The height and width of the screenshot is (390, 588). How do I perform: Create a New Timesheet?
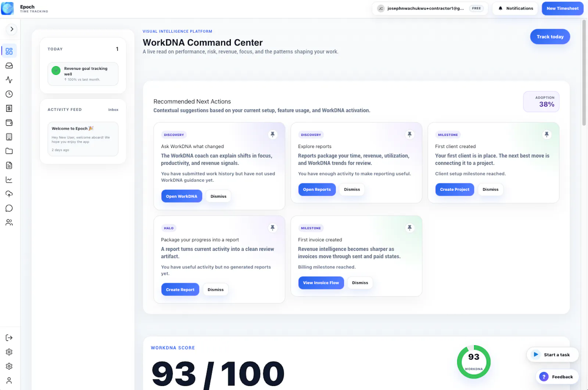(x=563, y=8)
